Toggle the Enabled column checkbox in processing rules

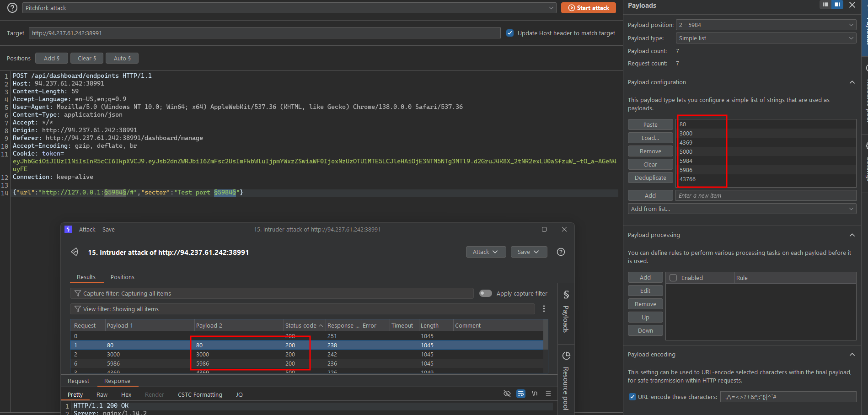673,278
